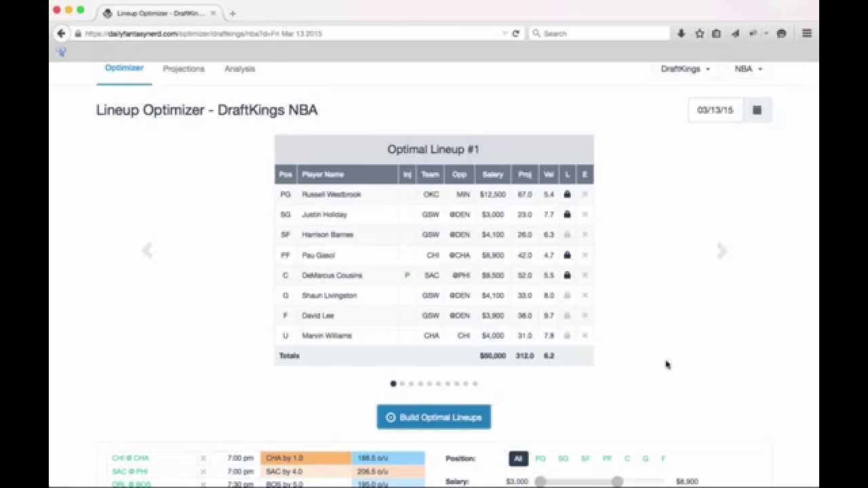
Task: Filter players by PG position
Action: [540, 459]
